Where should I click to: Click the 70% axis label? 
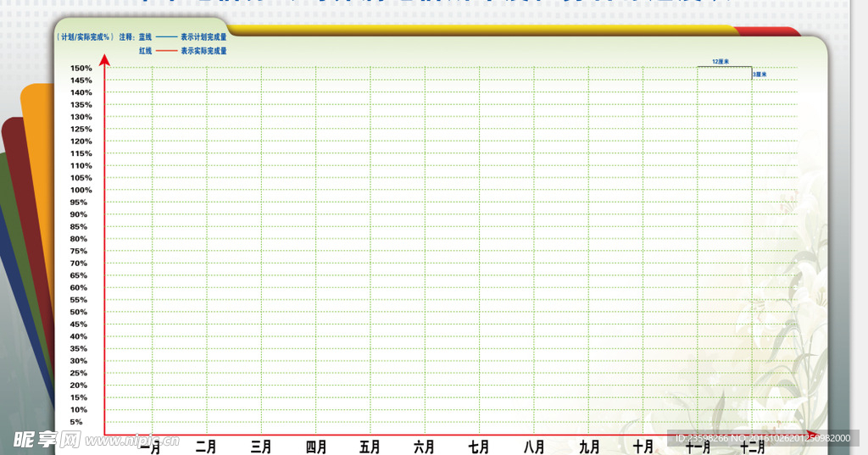[x=79, y=263]
